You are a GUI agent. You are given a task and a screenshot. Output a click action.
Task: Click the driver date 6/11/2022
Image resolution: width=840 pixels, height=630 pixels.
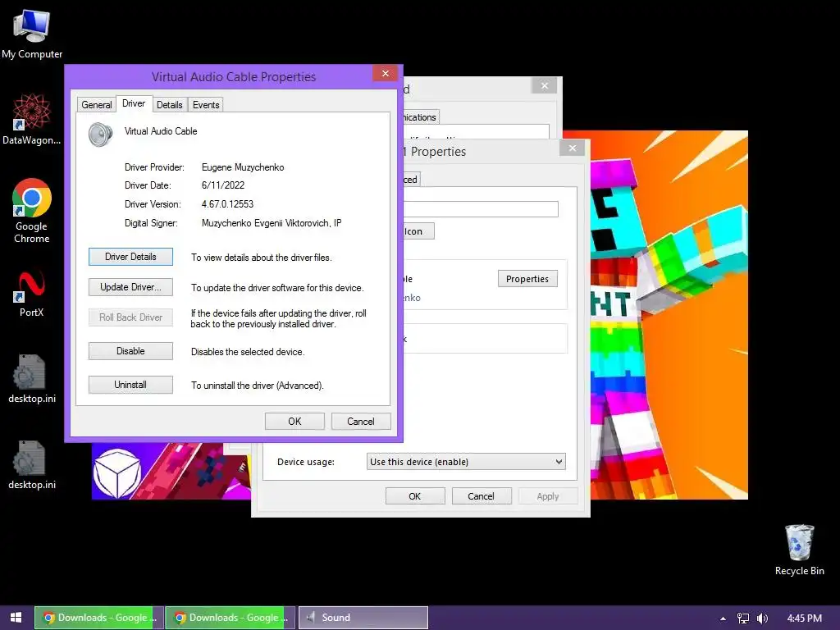click(223, 185)
